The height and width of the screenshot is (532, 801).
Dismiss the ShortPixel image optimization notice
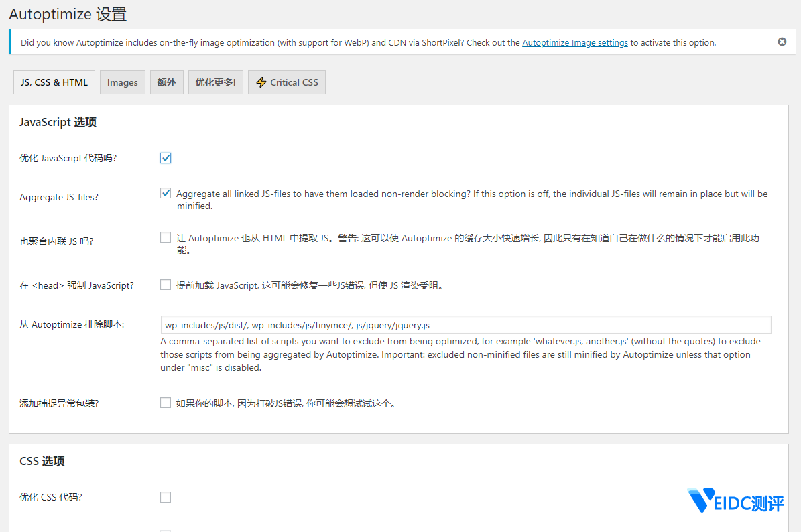[782, 42]
